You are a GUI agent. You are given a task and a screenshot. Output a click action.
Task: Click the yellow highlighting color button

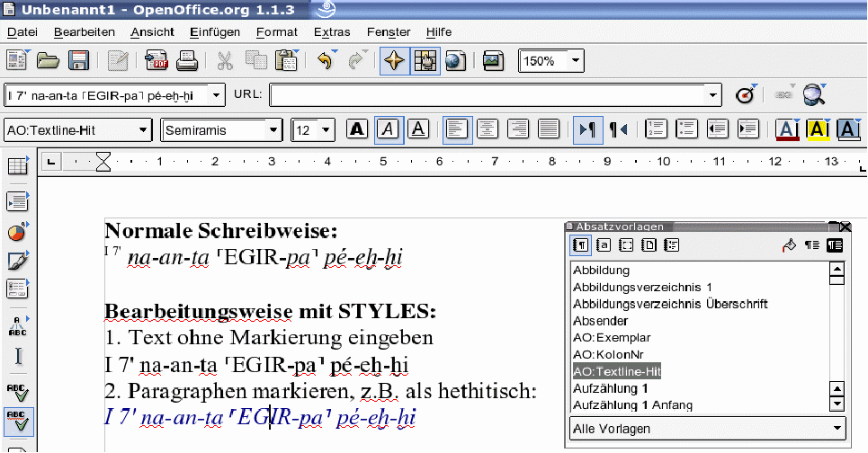pyautogui.click(x=818, y=129)
